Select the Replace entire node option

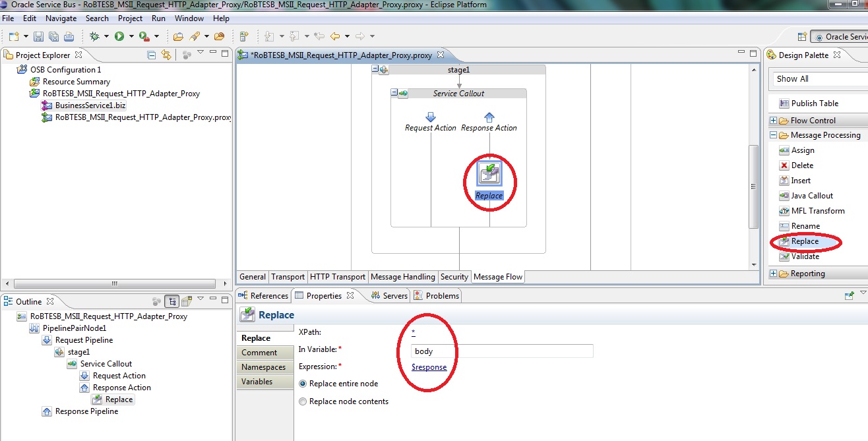click(303, 383)
